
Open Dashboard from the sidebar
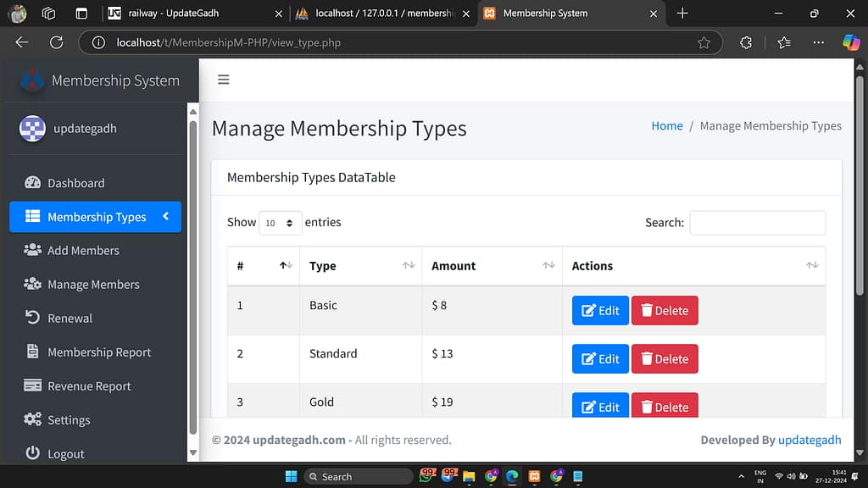pyautogui.click(x=75, y=183)
